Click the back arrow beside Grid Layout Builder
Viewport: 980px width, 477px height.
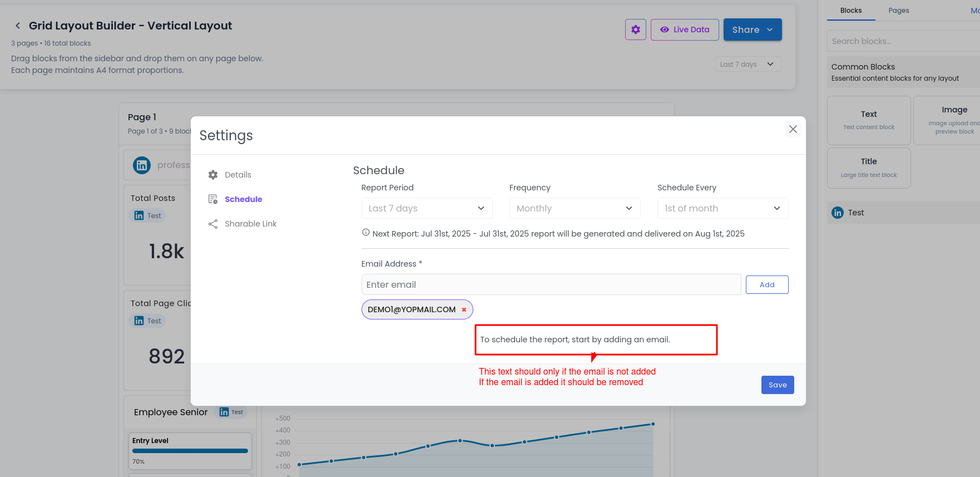18,26
